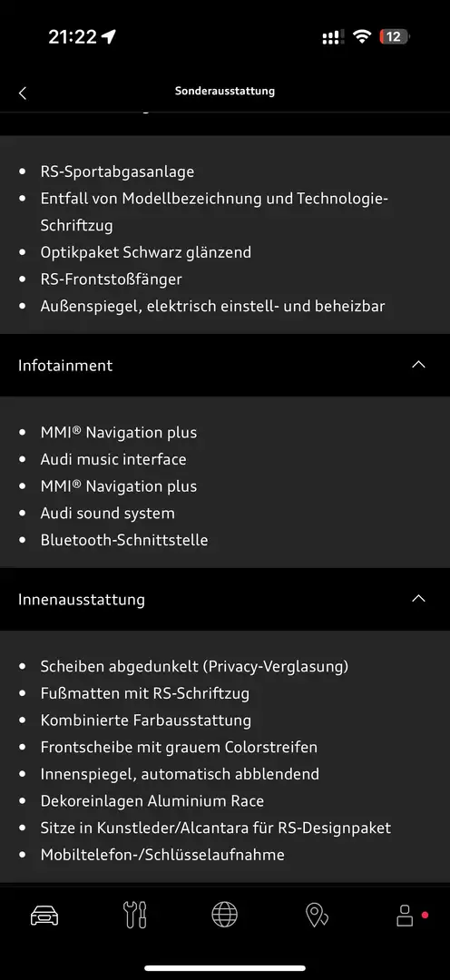Select the Optikpaket Schwarz glänzend entry
Viewport: 450px width, 980px height.
pyautogui.click(x=146, y=252)
